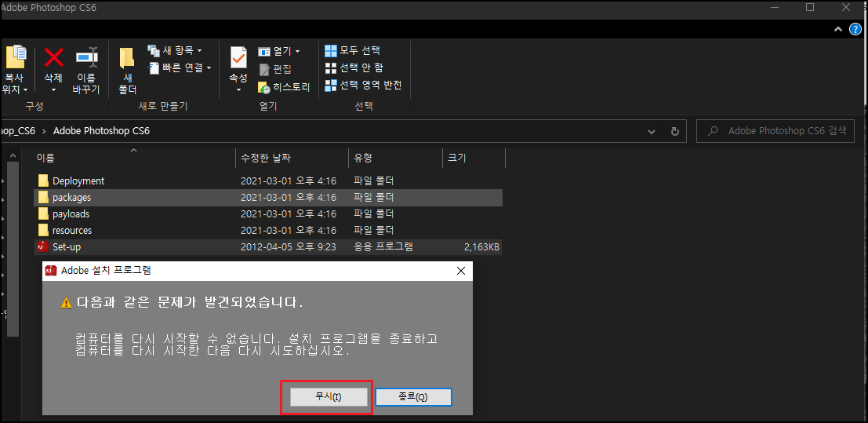868x423 pixels.
Task: Open dropdown arrow under properties (속성)
Action: [238, 89]
